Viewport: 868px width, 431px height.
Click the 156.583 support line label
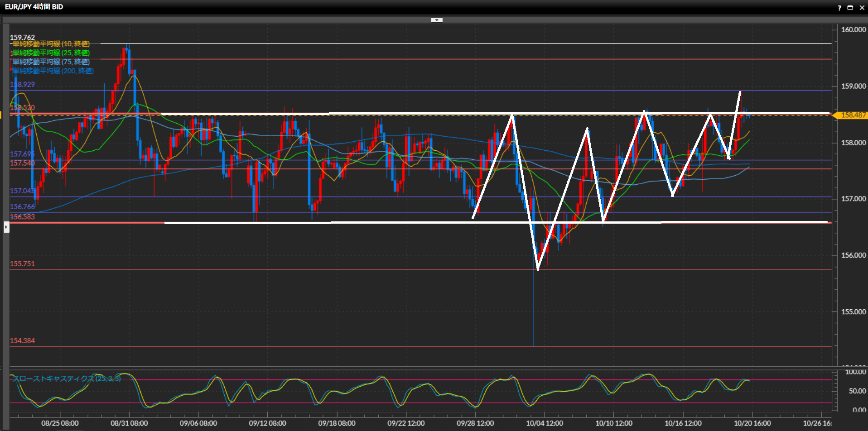tap(22, 217)
